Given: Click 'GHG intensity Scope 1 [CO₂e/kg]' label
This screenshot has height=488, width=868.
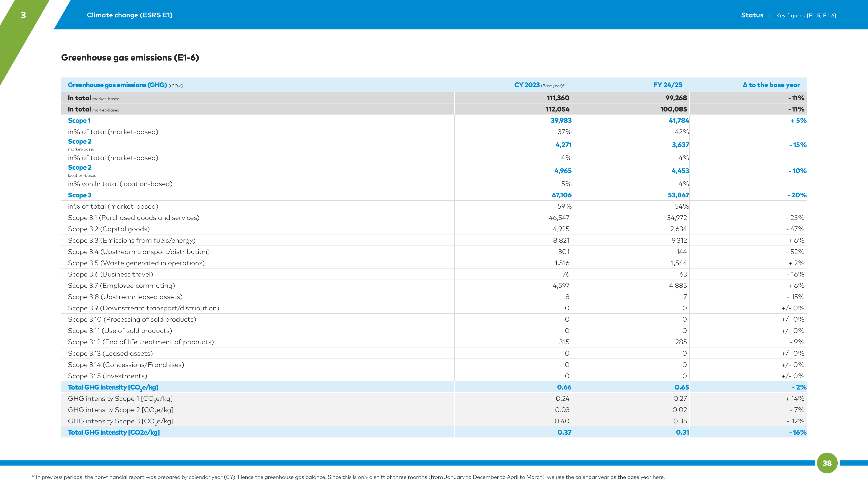Looking at the screenshot, I should (120, 399).
